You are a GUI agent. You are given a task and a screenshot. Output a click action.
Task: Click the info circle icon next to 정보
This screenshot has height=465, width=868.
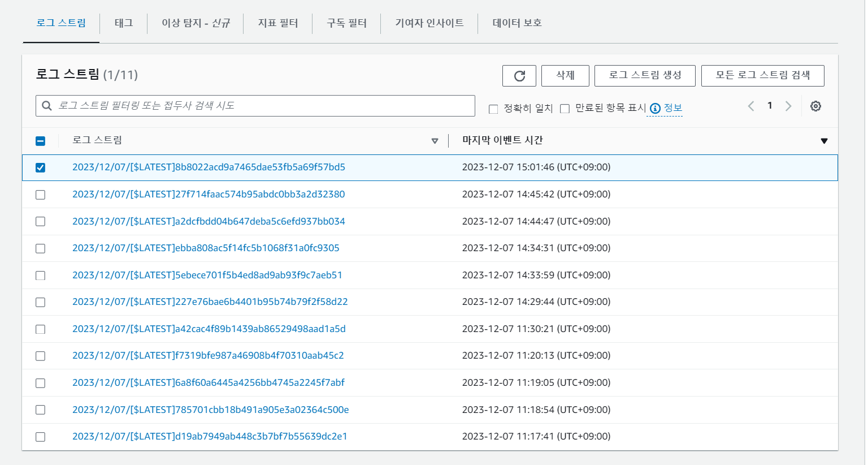[x=655, y=109]
